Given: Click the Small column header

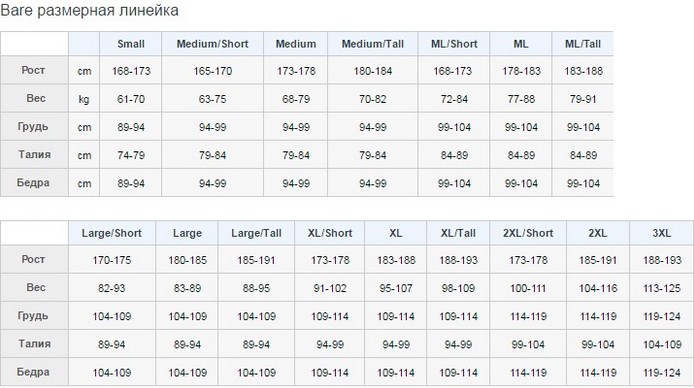Looking at the screenshot, I should pyautogui.click(x=131, y=44).
